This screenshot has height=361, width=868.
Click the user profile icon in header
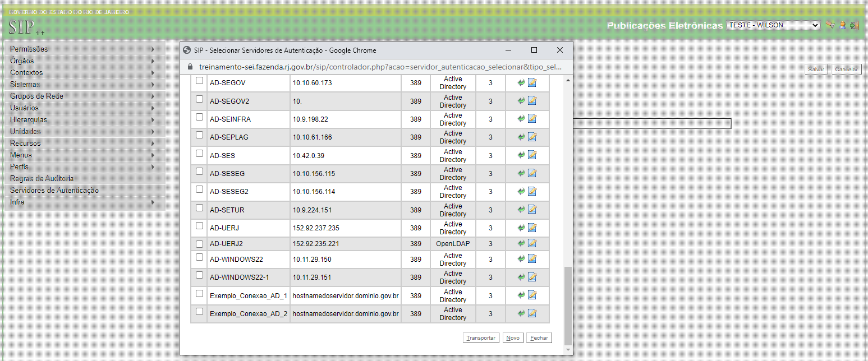(842, 25)
